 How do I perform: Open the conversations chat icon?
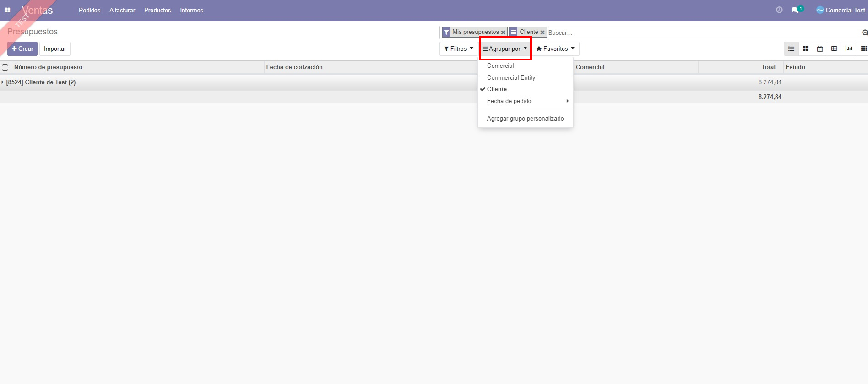pyautogui.click(x=795, y=10)
